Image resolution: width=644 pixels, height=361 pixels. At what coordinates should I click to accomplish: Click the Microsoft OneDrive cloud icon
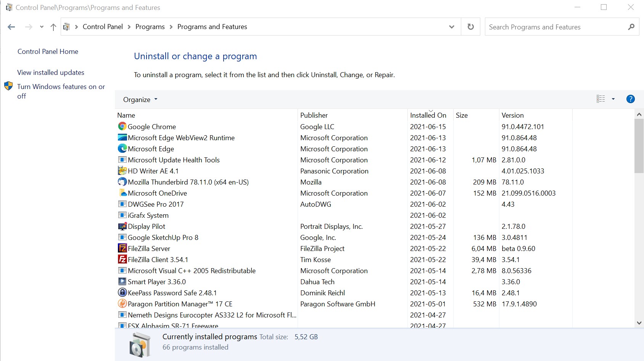point(122,193)
